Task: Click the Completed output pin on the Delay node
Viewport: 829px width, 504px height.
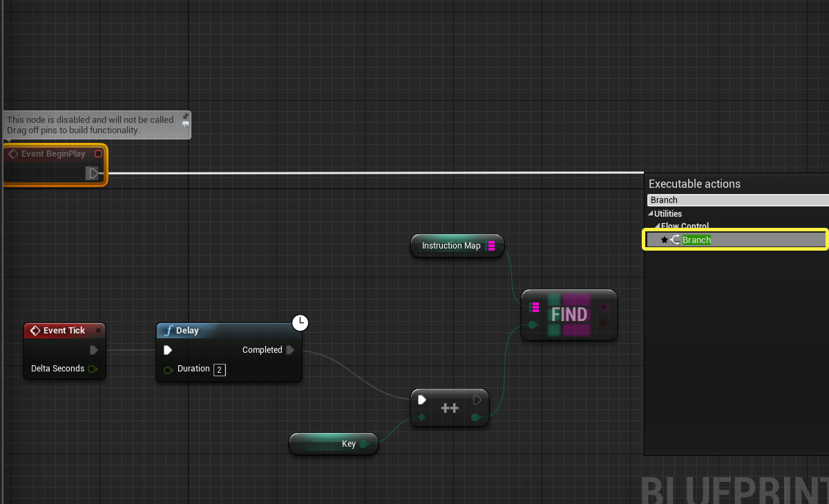Action: (x=289, y=350)
